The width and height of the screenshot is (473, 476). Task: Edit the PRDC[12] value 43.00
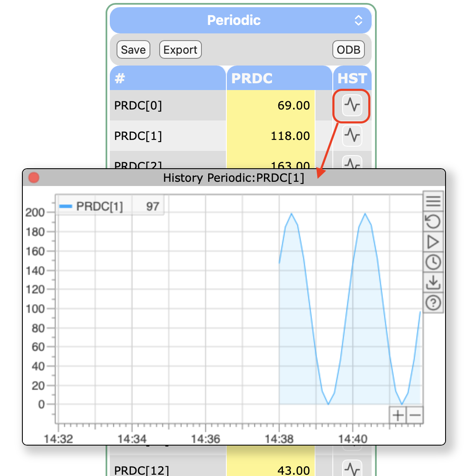tap(271, 469)
